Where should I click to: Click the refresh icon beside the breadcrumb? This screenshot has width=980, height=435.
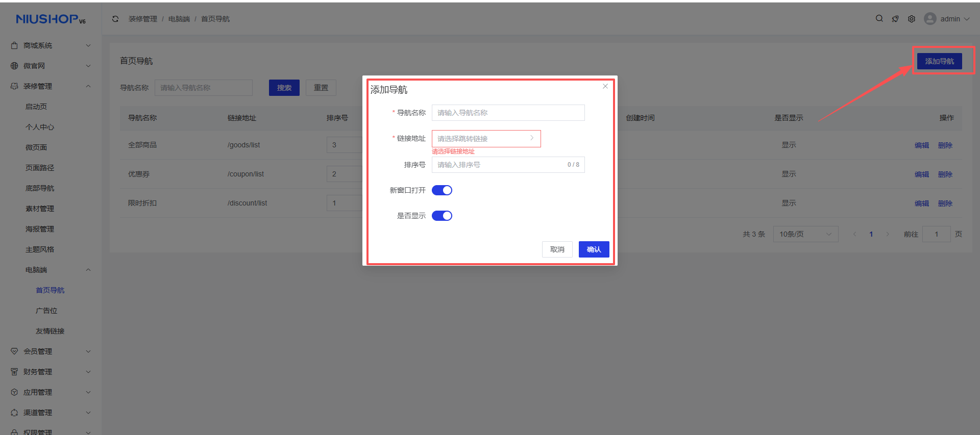[x=115, y=19]
